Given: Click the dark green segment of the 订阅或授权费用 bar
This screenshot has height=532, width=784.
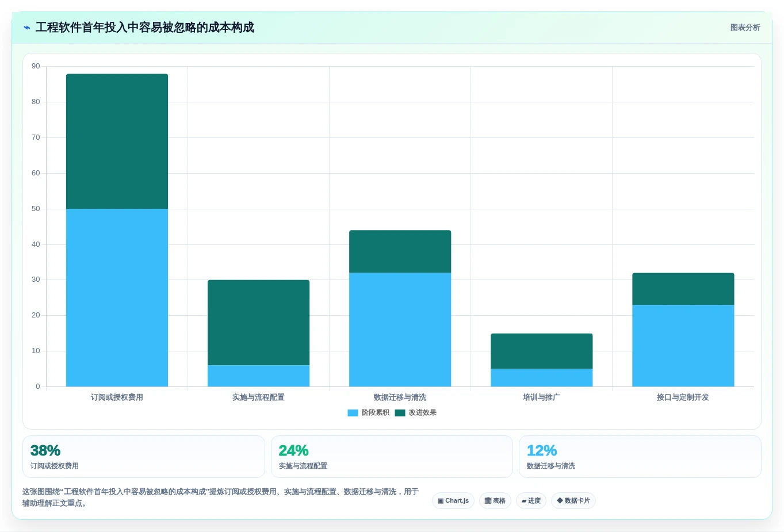Looking at the screenshot, I should (x=117, y=141).
